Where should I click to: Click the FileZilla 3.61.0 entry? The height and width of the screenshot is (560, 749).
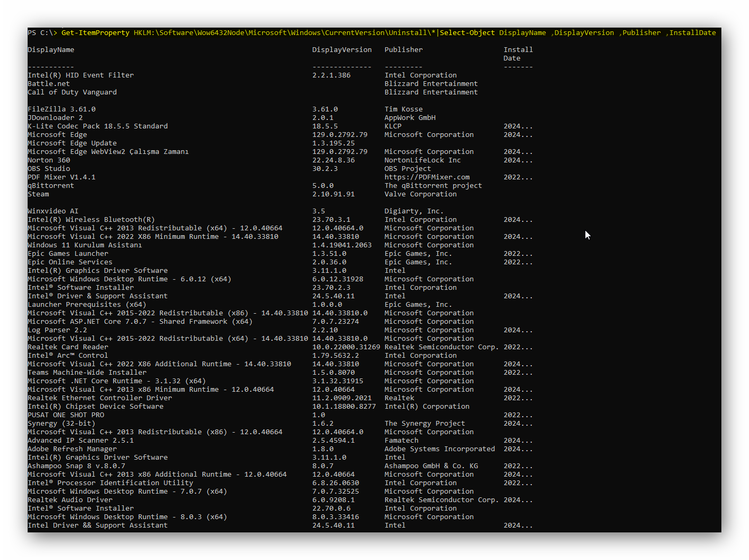coord(62,109)
